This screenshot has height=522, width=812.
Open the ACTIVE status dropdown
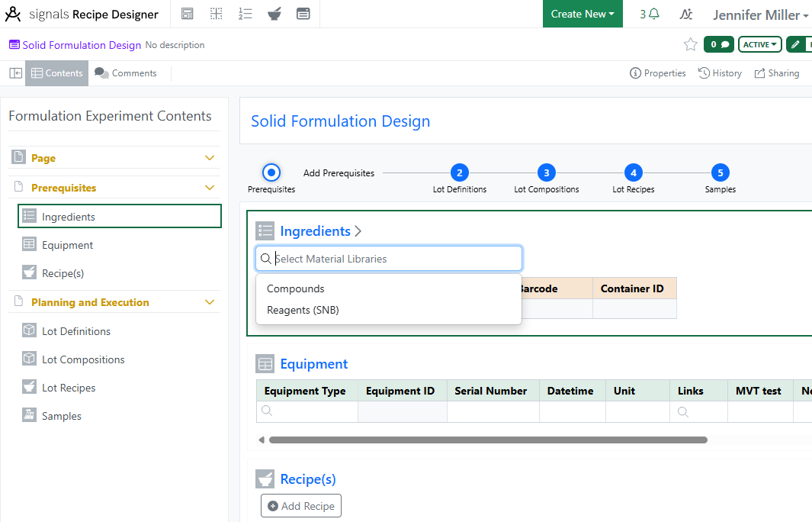click(x=760, y=44)
